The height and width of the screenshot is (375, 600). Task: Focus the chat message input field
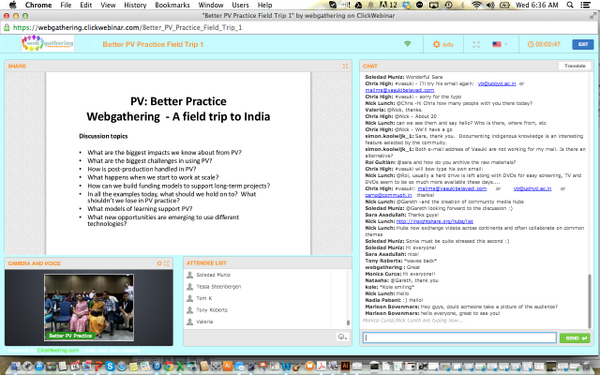(459, 338)
